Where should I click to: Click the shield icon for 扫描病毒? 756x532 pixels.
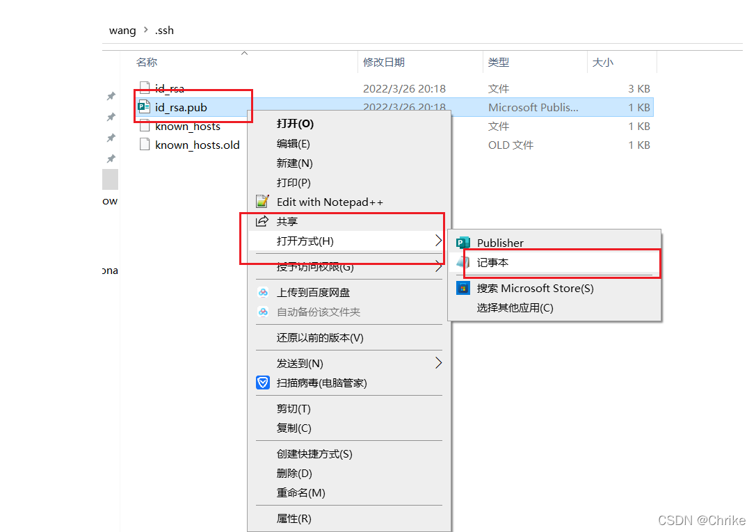click(263, 382)
